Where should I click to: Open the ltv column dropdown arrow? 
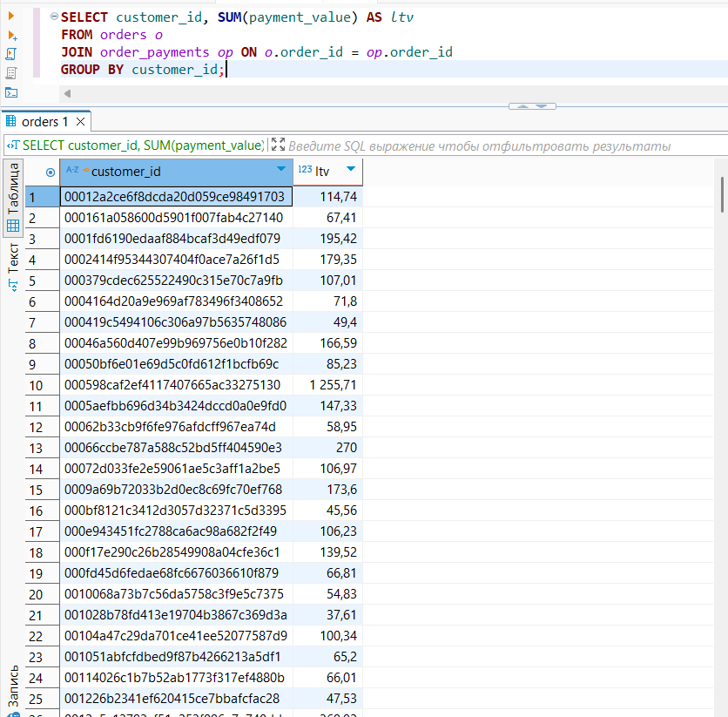pyautogui.click(x=350, y=169)
